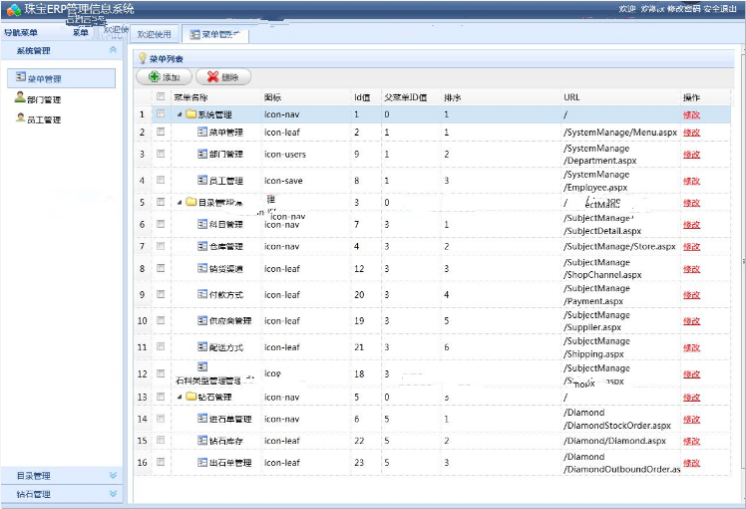Click the 排序 column header
The width and height of the screenshot is (746, 509).
click(x=453, y=97)
